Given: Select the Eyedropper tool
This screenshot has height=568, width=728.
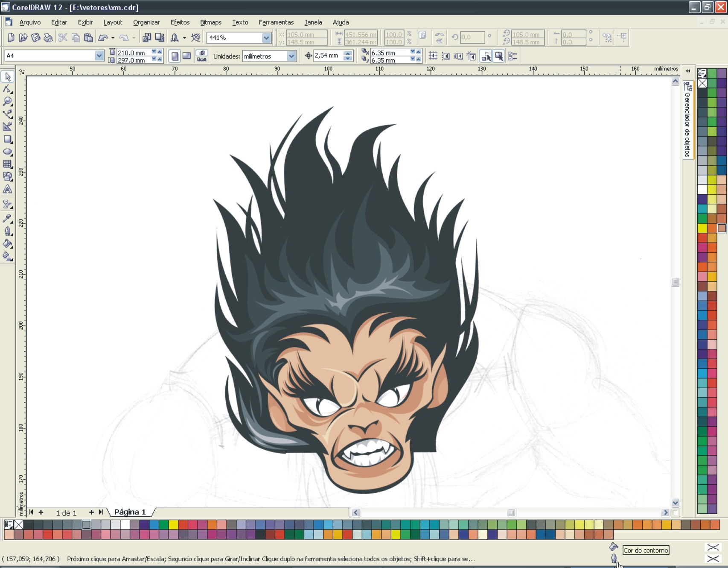Looking at the screenshot, I should click(8, 219).
